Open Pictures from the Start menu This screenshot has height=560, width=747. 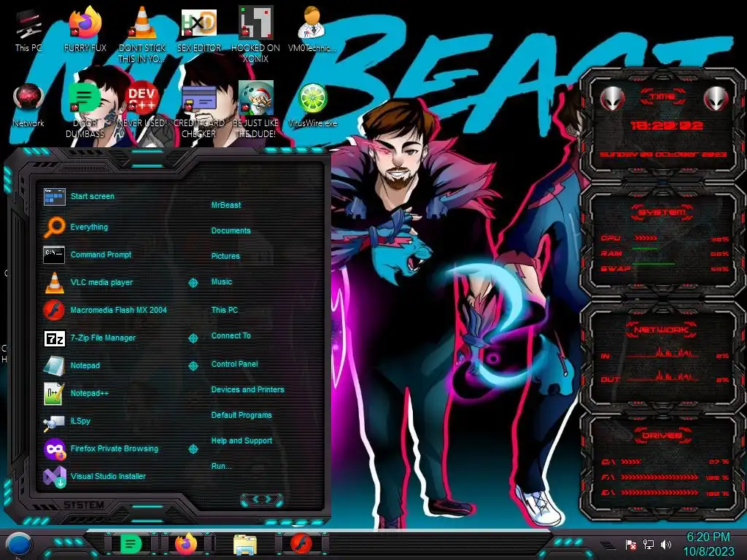pos(225,256)
